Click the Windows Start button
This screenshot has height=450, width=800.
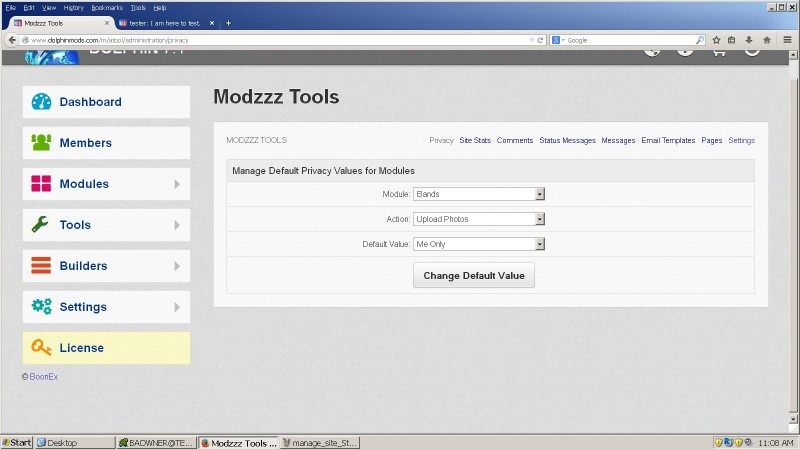pyautogui.click(x=17, y=442)
